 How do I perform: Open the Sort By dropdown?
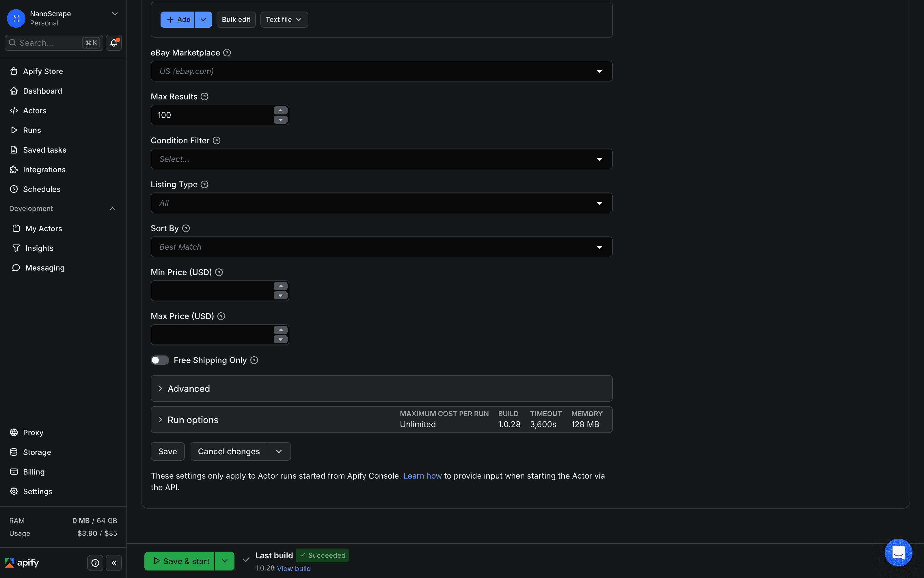click(x=381, y=247)
